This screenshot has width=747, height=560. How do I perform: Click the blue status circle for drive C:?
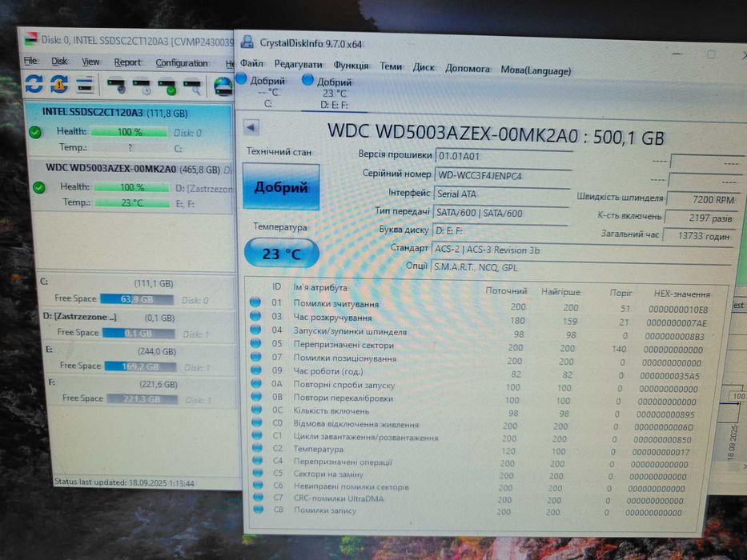click(x=241, y=78)
